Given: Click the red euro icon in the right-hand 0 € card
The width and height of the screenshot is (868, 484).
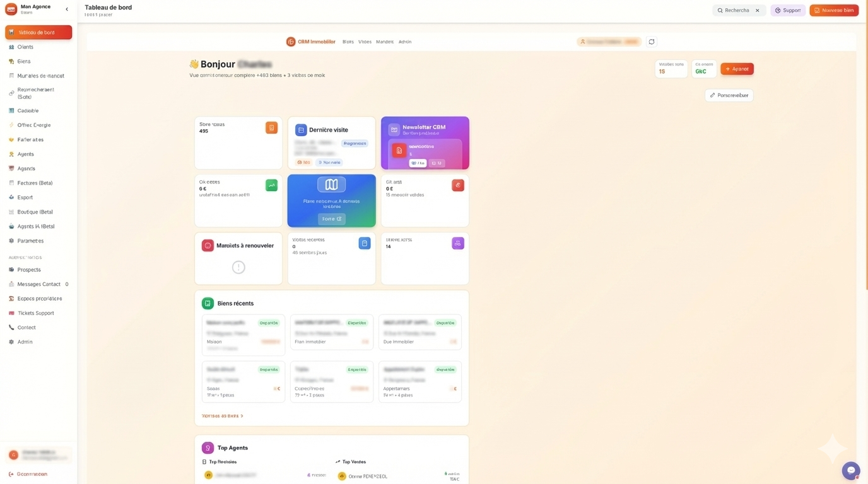Looking at the screenshot, I should pos(458,185).
